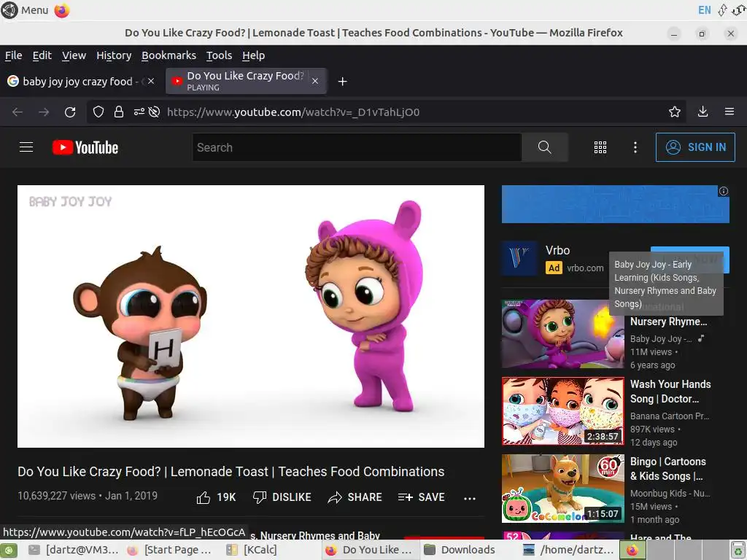
Task: Open Firefox hamburger application menu
Action: 729,112
